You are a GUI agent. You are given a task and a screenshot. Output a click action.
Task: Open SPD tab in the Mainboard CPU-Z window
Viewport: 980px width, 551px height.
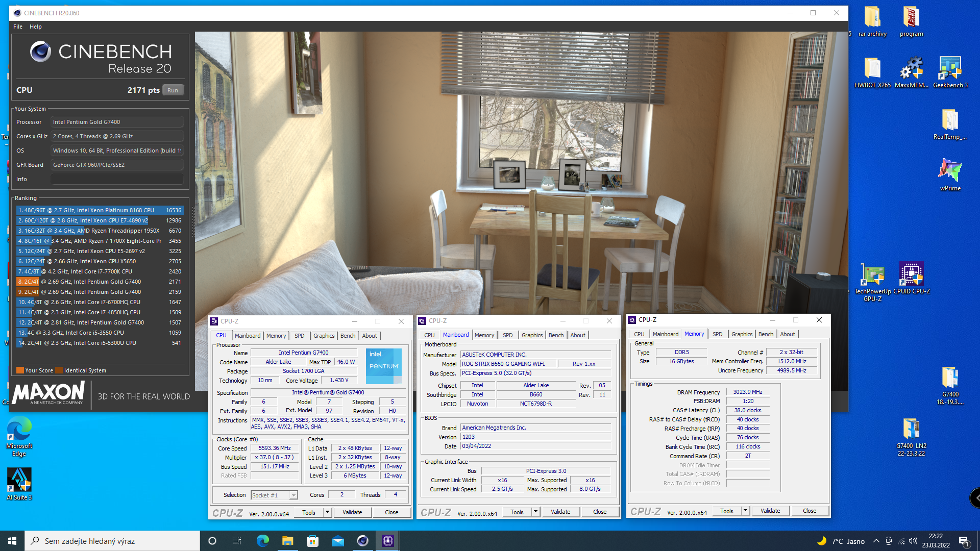(507, 335)
